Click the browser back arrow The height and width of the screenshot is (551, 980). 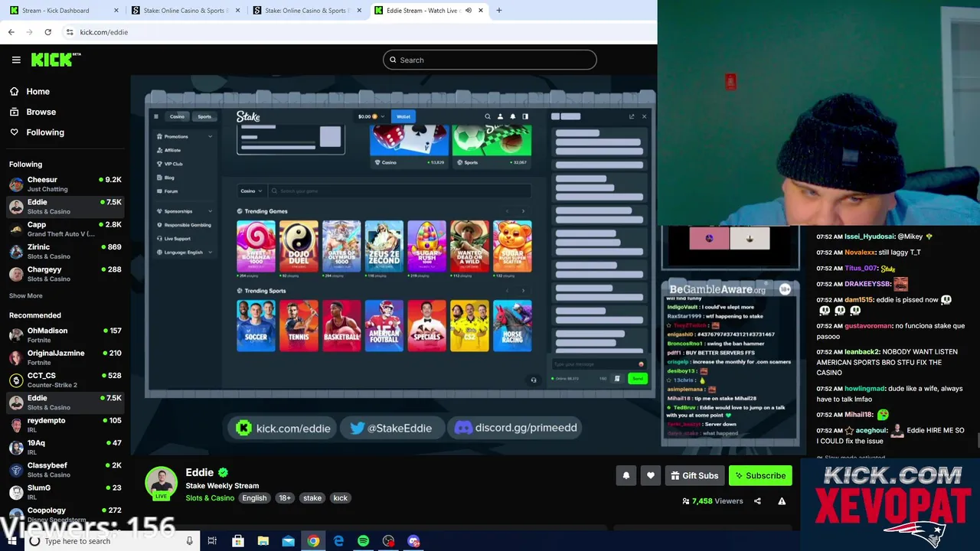tap(11, 32)
